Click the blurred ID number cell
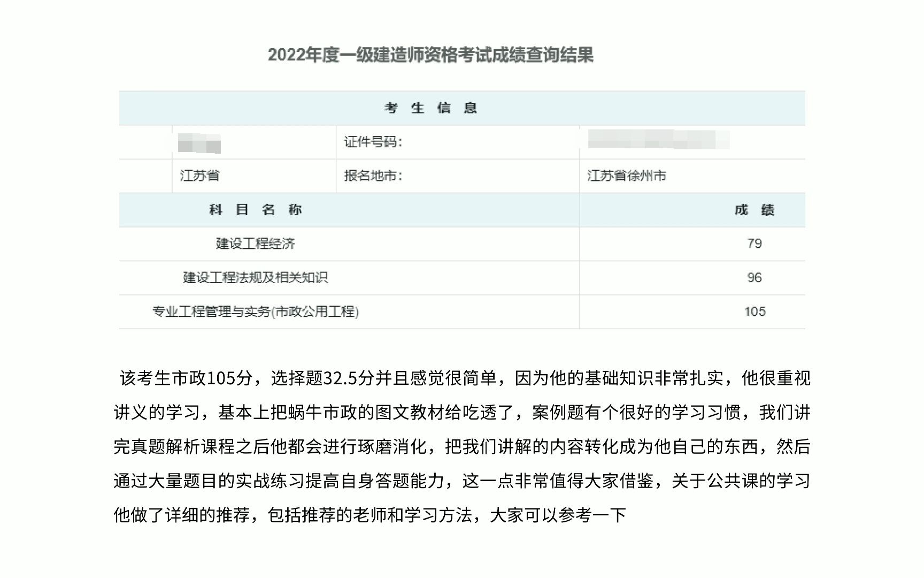The image size is (924, 578). click(658, 139)
